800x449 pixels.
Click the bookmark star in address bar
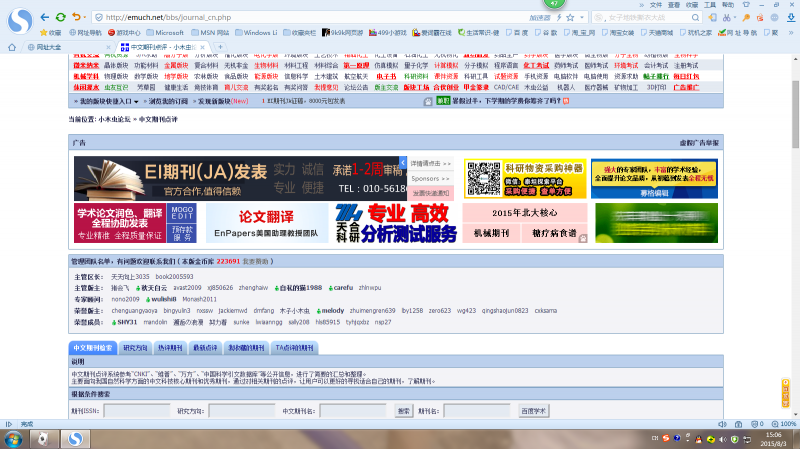coord(570,17)
